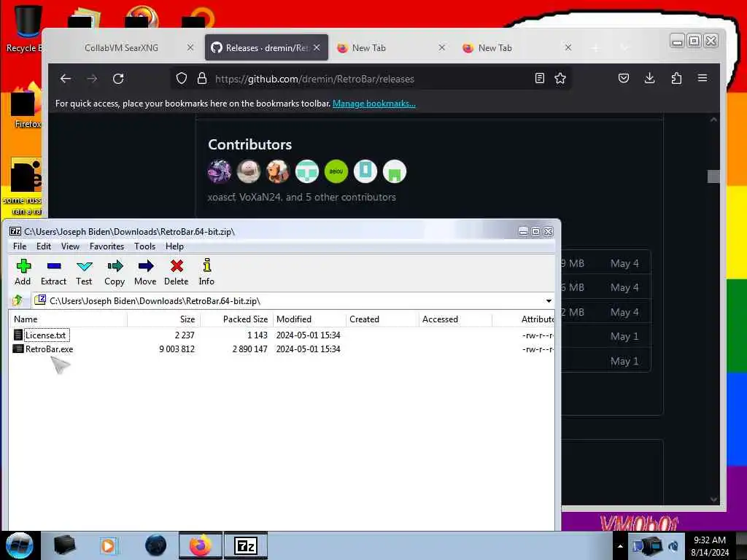Reload the GitHub page
The image size is (747, 560).
pos(118,79)
